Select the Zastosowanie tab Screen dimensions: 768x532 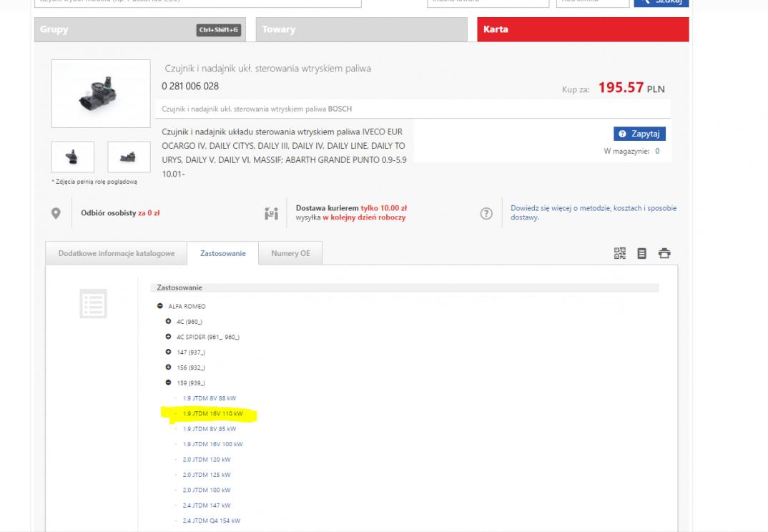(x=223, y=253)
